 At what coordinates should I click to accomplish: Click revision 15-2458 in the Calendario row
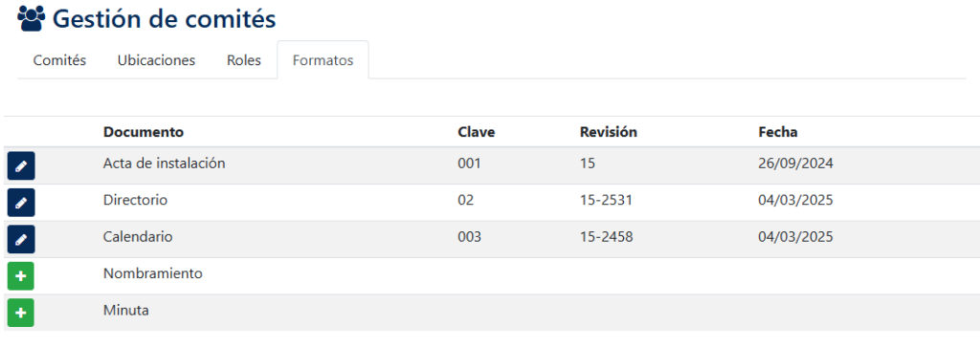point(606,237)
